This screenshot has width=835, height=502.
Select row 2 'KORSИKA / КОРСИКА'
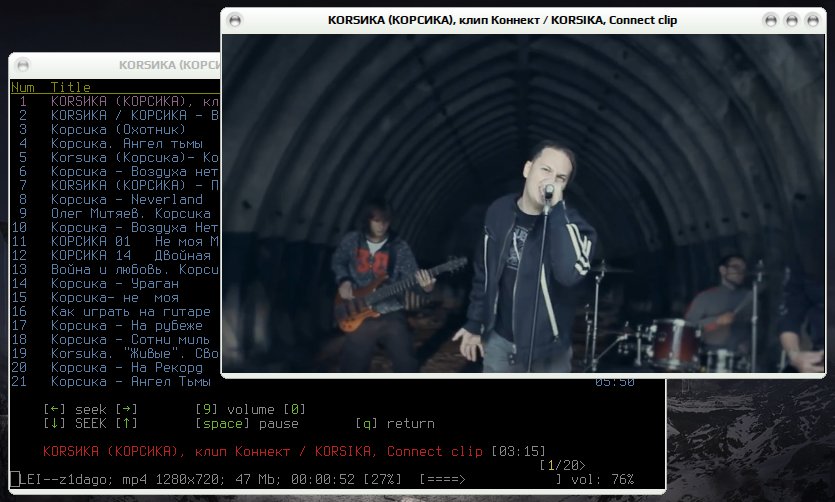tap(115, 115)
